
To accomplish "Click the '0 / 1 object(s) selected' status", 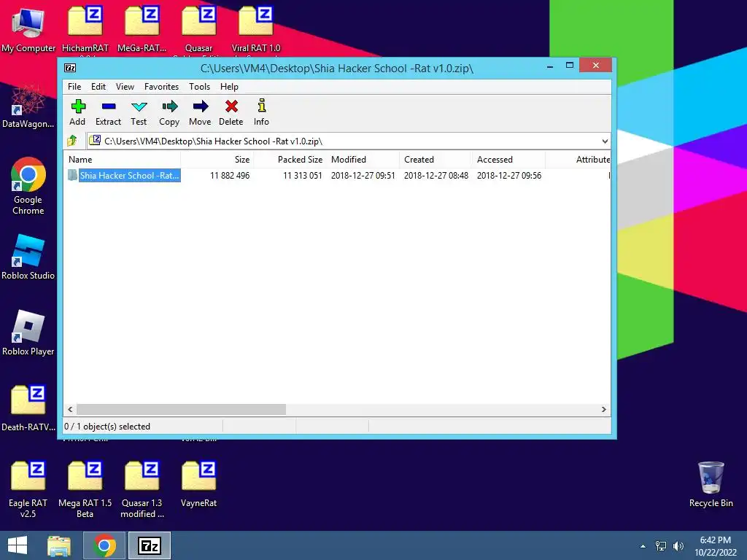I will (x=107, y=426).
